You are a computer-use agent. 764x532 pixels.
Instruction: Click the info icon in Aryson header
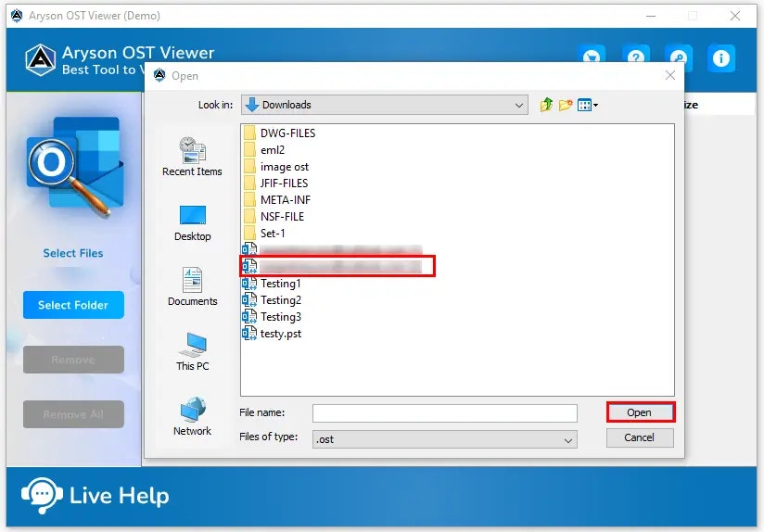coord(721,58)
